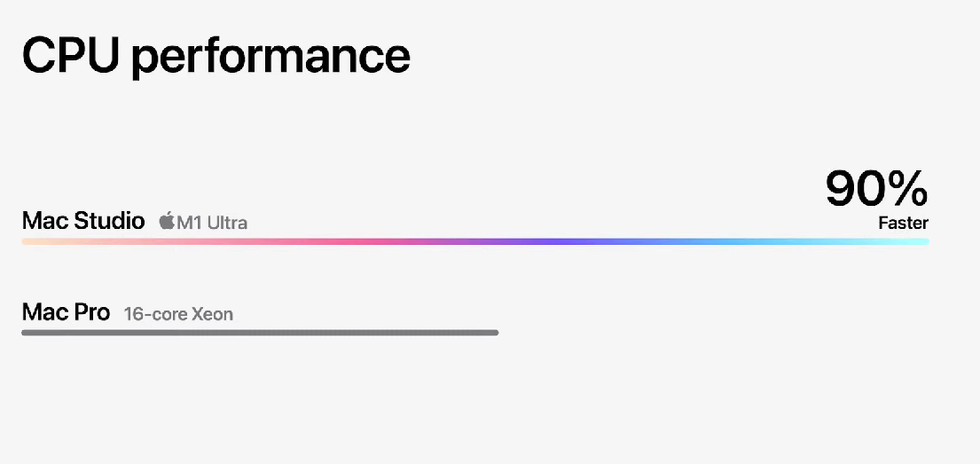Select the percent sign after 90
The height and width of the screenshot is (464, 980).
tap(903, 189)
